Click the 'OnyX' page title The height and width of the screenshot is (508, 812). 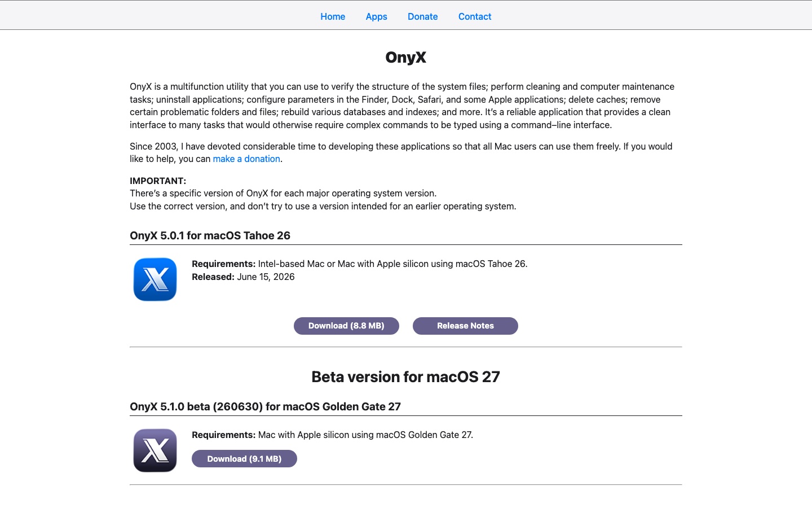pyautogui.click(x=406, y=57)
